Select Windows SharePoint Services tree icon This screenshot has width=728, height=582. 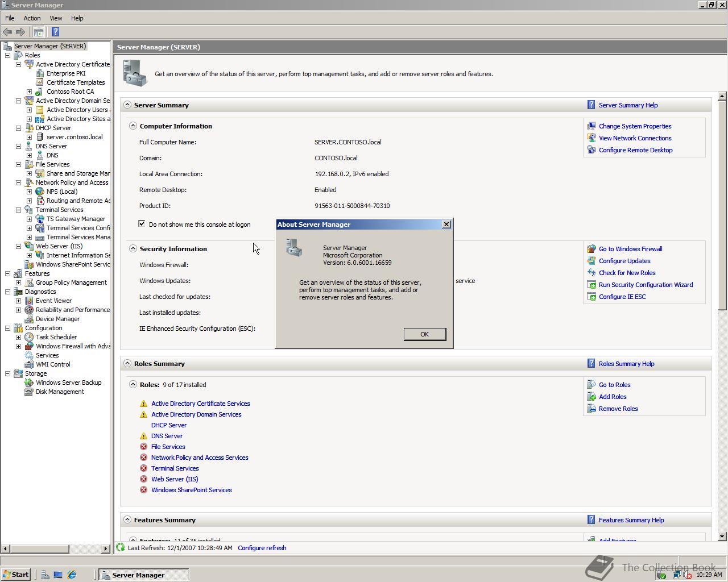point(29,264)
